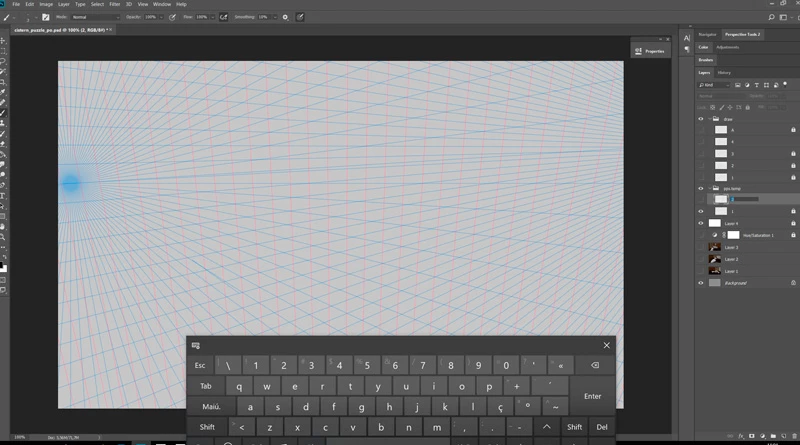Select the Move tool in the toolbox
Screen dimensions: 800x445
[3, 41]
